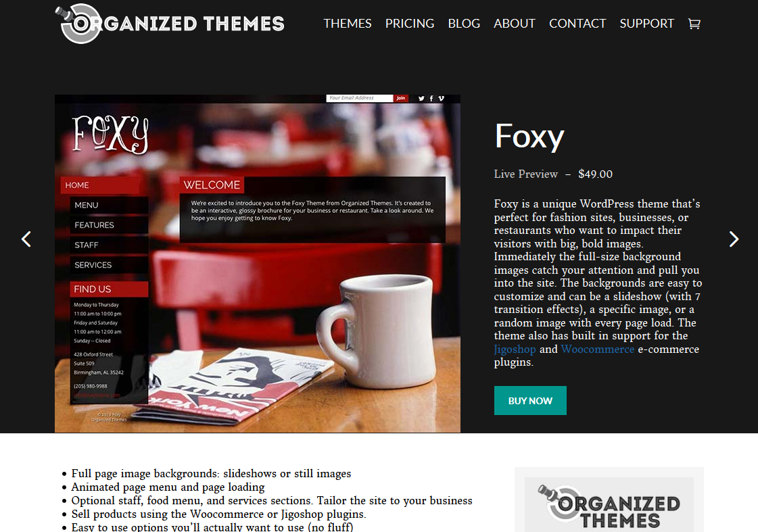This screenshot has width=758, height=532.
Task: Open the Live Preview link
Action: (525, 174)
